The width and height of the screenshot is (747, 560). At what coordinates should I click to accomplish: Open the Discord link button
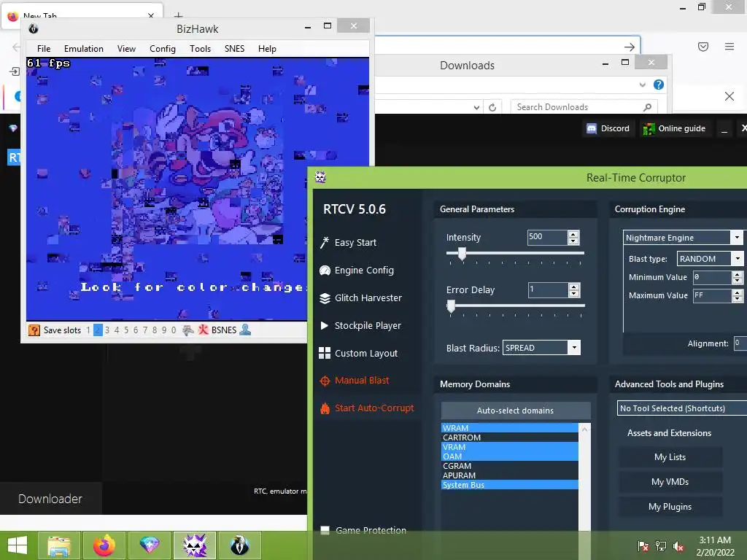[x=608, y=128]
